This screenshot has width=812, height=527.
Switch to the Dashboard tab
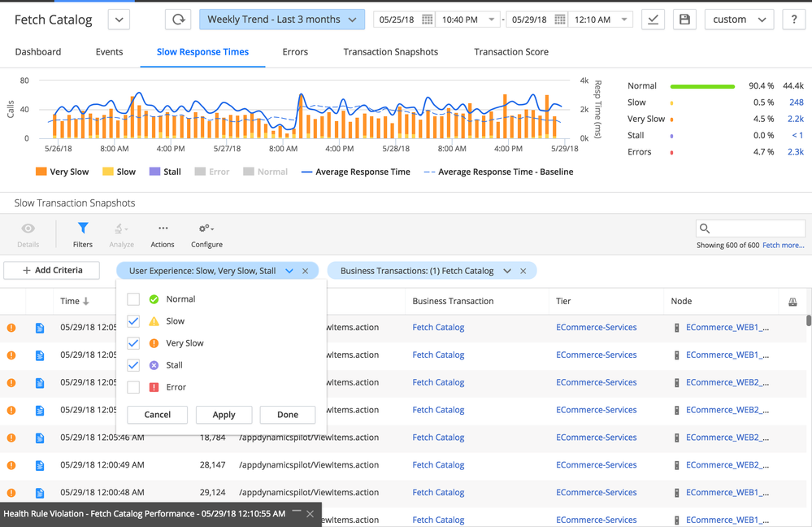[38, 52]
